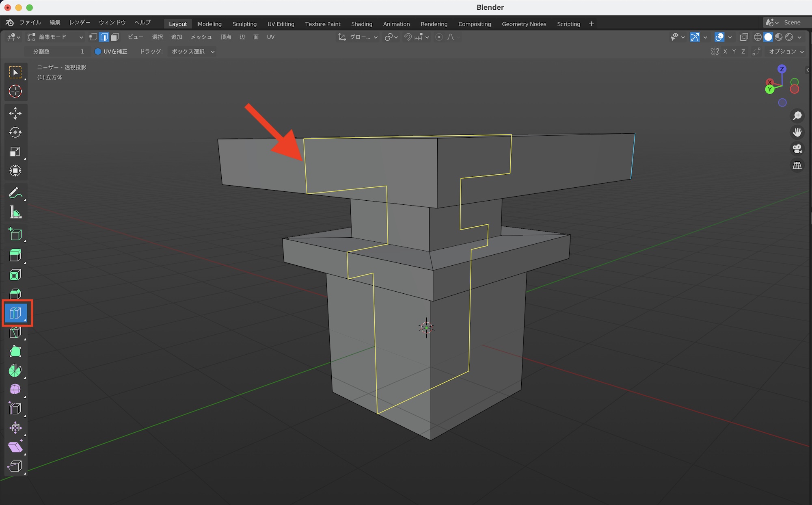Activate the Extrude Region tool
This screenshot has width=812, height=505.
pos(15,255)
